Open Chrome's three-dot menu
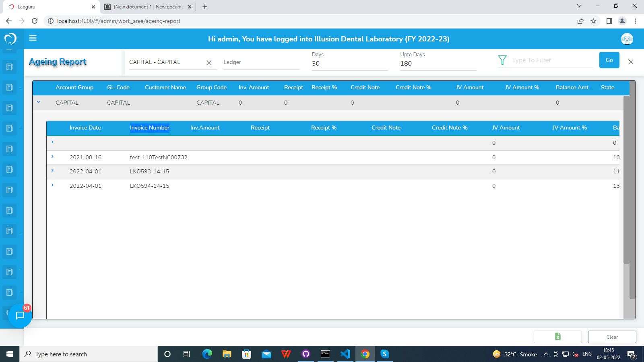Image resolution: width=644 pixels, height=362 pixels. [x=635, y=21]
